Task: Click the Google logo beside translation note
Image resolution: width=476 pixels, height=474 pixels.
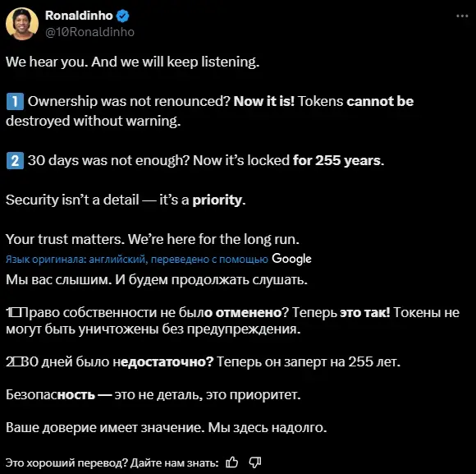Action: click(x=291, y=259)
